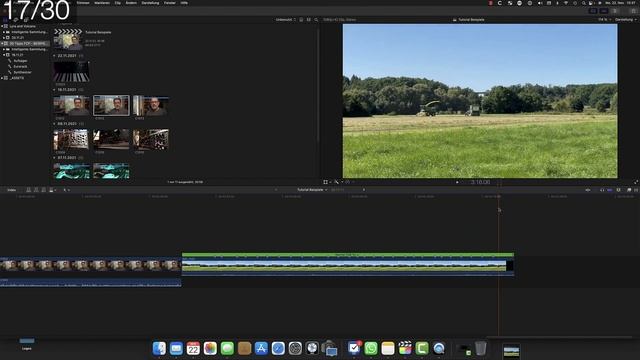The width and height of the screenshot is (640, 360).
Task: Collapse the 22.11.2021 date group
Action: (x=54, y=56)
